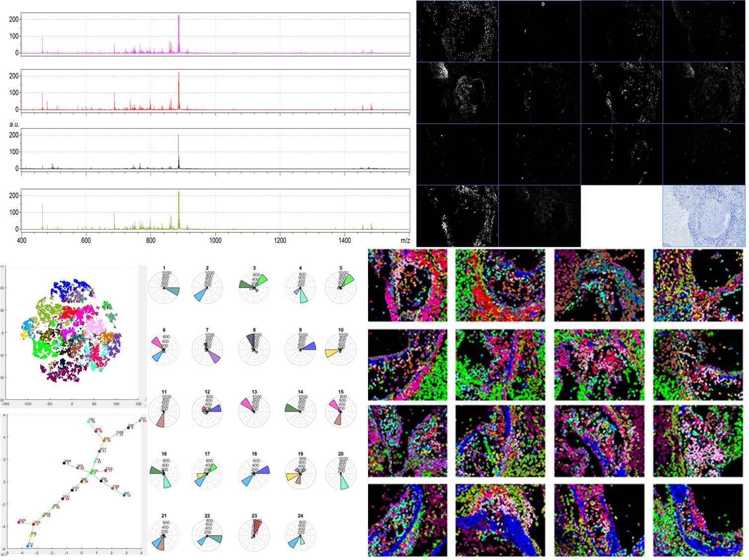Click tree node labeled 1629
The height and width of the screenshot is (560, 749).
point(19,522)
